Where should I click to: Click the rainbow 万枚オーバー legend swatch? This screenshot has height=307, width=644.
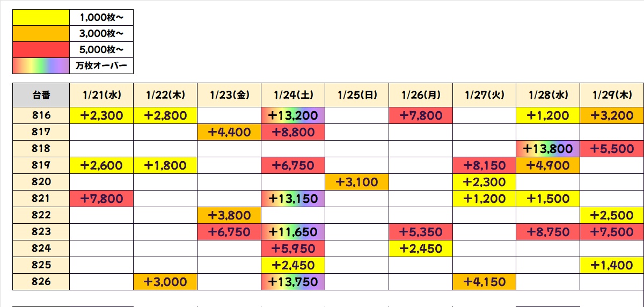click(x=41, y=65)
